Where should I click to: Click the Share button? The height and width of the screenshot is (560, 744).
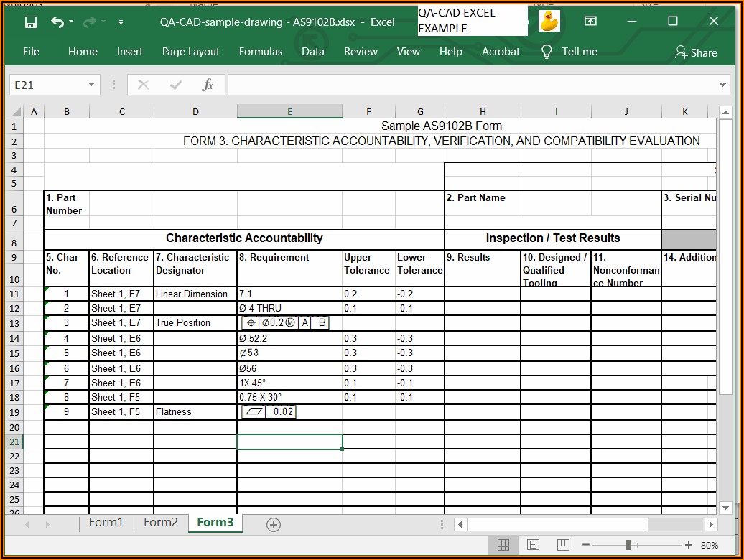pos(695,52)
